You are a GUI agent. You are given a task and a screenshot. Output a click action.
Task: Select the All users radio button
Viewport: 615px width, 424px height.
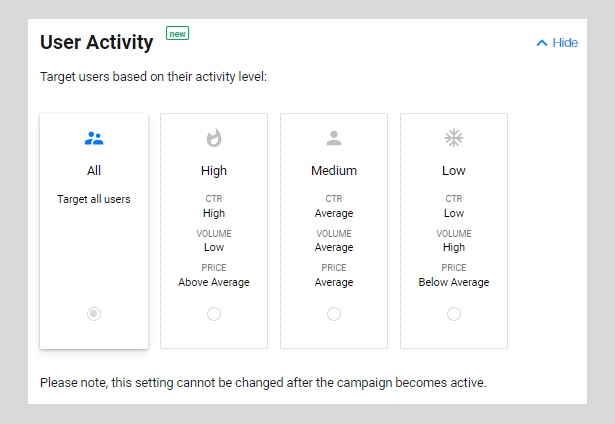(x=94, y=314)
